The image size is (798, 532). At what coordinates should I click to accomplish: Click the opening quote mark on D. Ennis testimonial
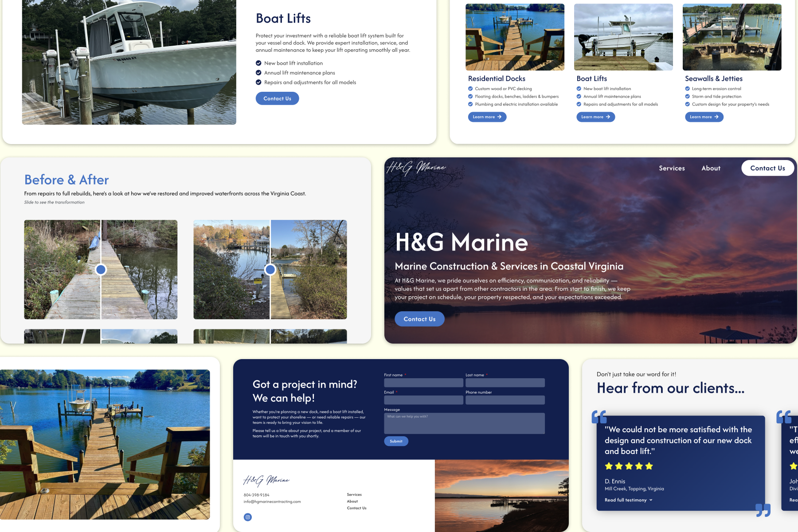click(x=599, y=417)
